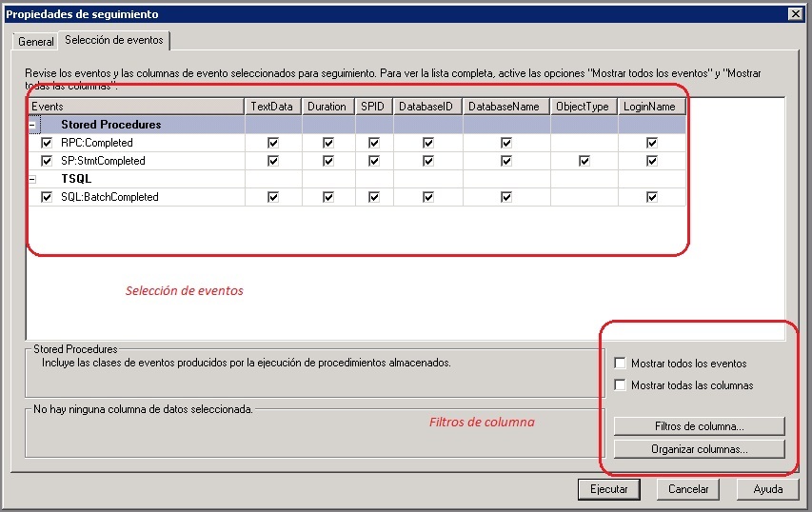
Task: Enable Mostrar todos los eventos
Action: (x=620, y=363)
